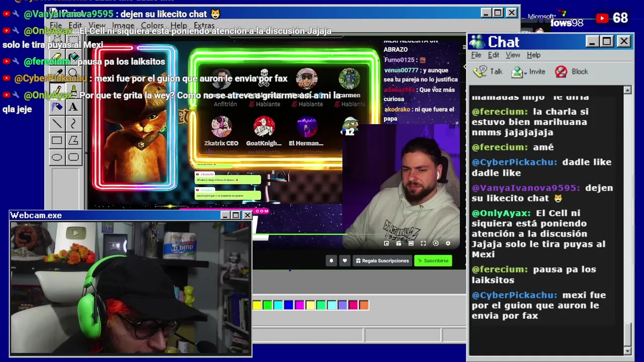Click Chat window message 'amé' from @ferecium

click(x=543, y=147)
